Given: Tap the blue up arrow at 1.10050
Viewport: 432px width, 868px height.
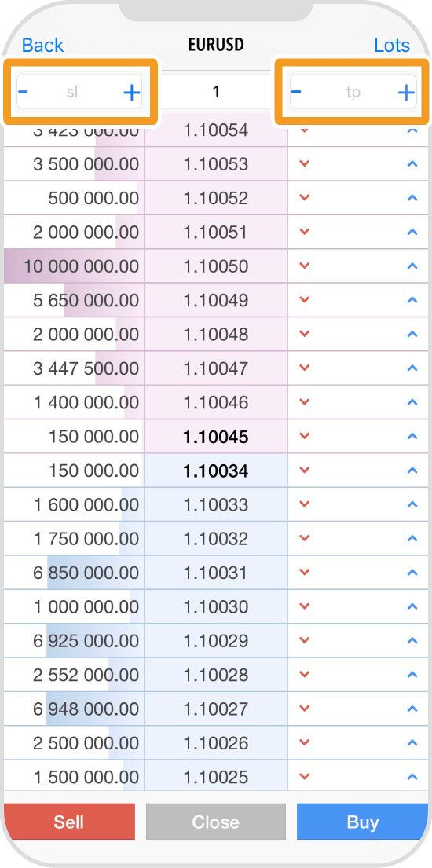Looking at the screenshot, I should click(x=412, y=266).
